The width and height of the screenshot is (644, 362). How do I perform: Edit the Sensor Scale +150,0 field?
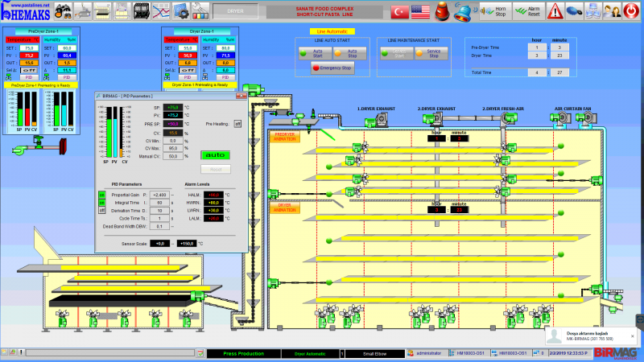[x=187, y=244]
